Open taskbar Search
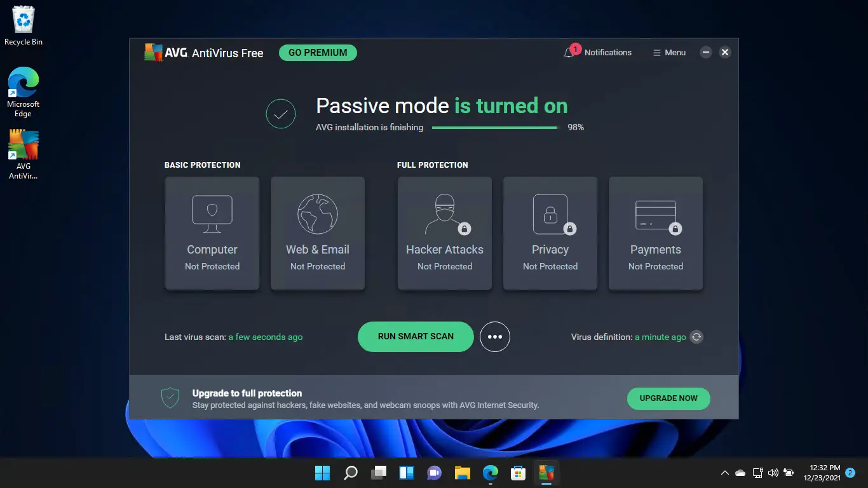The height and width of the screenshot is (488, 868). 351,473
